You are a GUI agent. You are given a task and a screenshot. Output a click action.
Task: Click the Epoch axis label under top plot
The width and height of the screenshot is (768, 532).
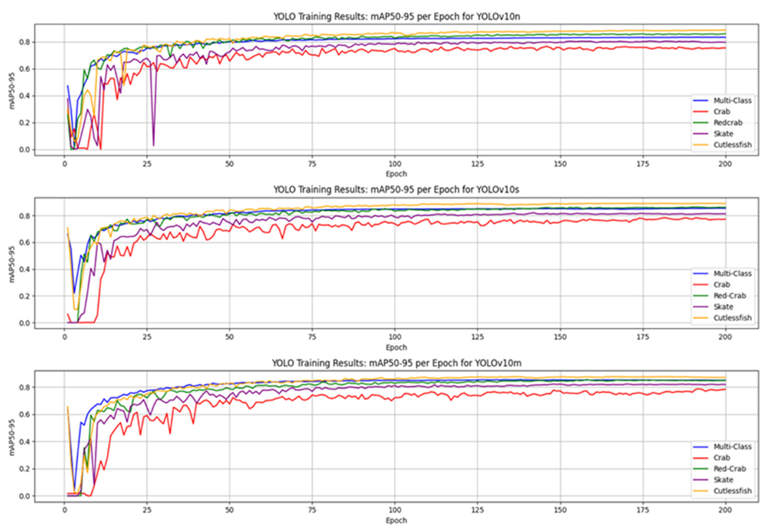pos(396,174)
